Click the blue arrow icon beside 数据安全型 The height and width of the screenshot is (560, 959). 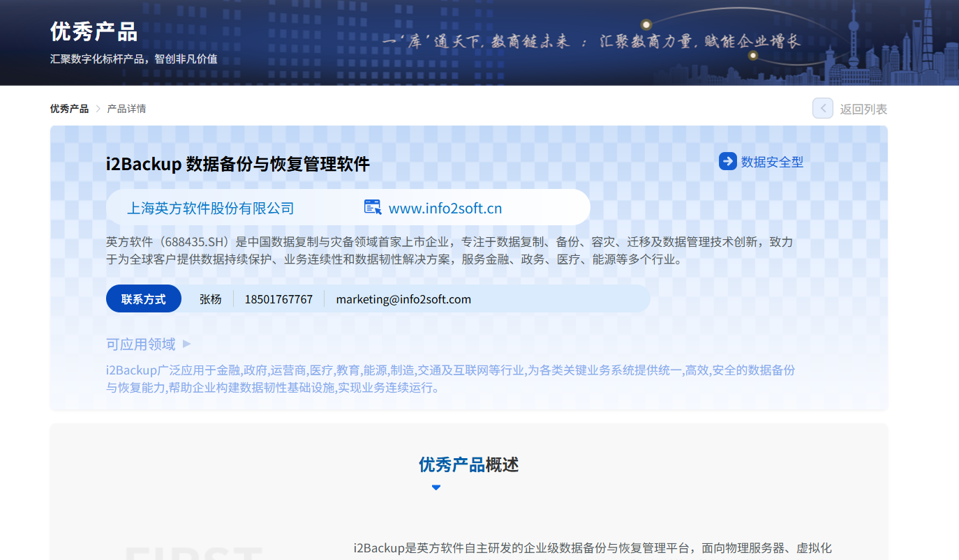point(728,161)
